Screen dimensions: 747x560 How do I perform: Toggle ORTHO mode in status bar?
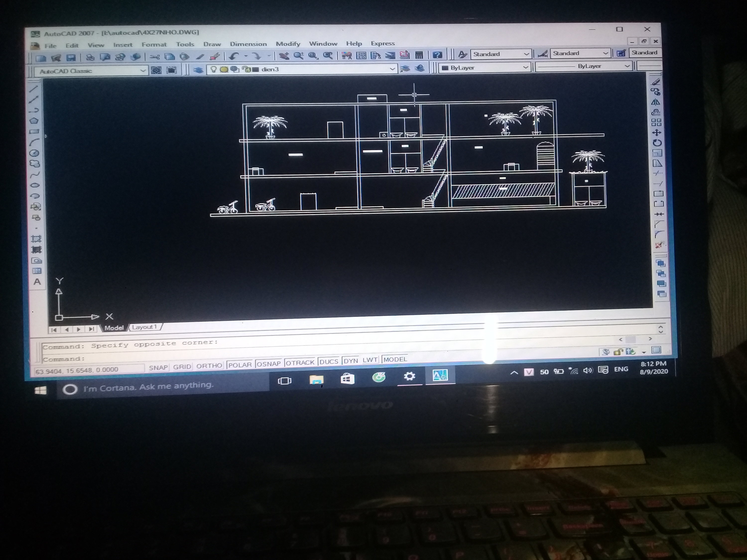point(209,366)
